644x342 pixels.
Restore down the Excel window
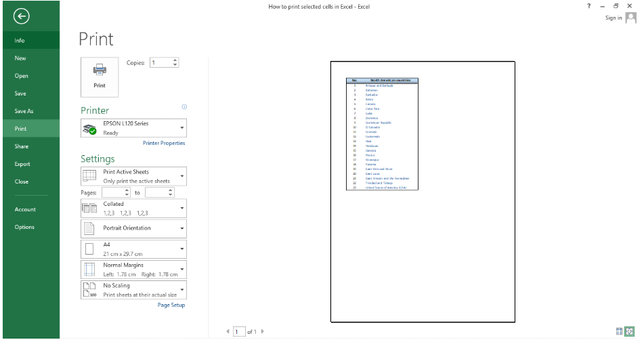(x=616, y=5)
